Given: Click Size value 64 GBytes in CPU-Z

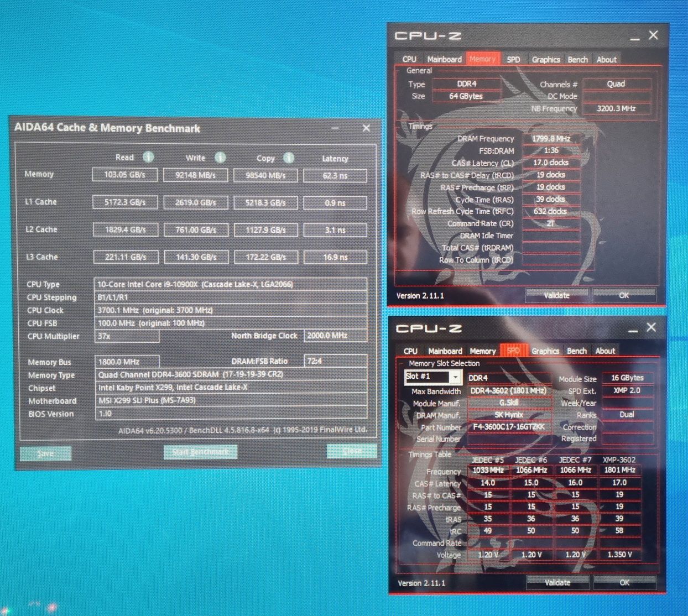Looking at the screenshot, I should tap(466, 96).
